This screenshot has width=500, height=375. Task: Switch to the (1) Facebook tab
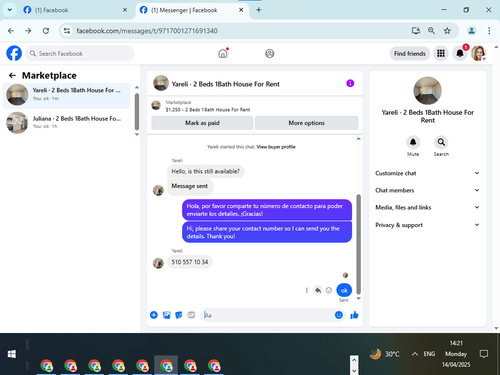pyautogui.click(x=75, y=10)
